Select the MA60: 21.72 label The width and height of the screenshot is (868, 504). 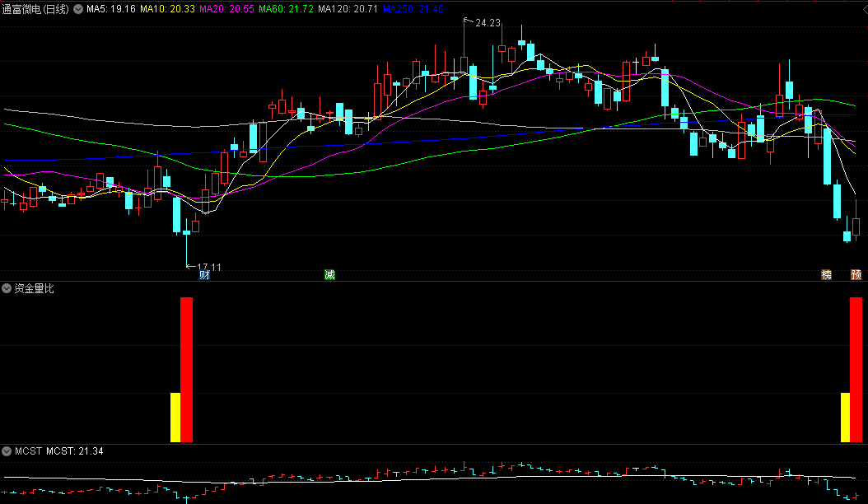point(287,9)
